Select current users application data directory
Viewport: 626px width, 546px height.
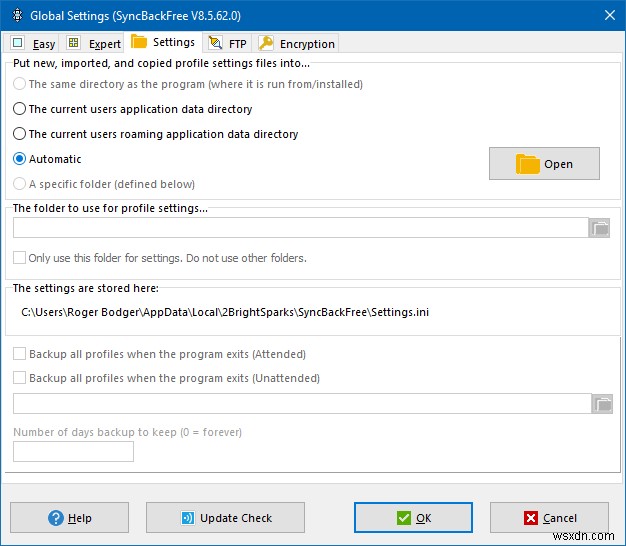tap(20, 109)
